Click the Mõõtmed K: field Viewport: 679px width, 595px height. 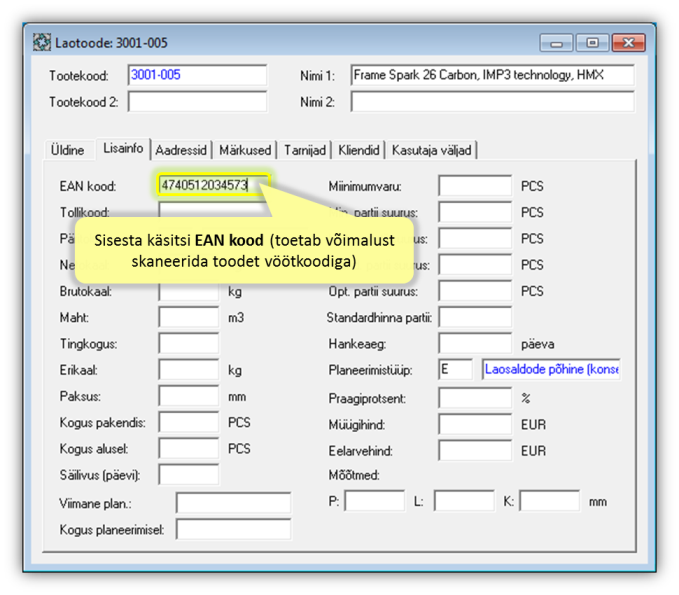pyautogui.click(x=550, y=501)
